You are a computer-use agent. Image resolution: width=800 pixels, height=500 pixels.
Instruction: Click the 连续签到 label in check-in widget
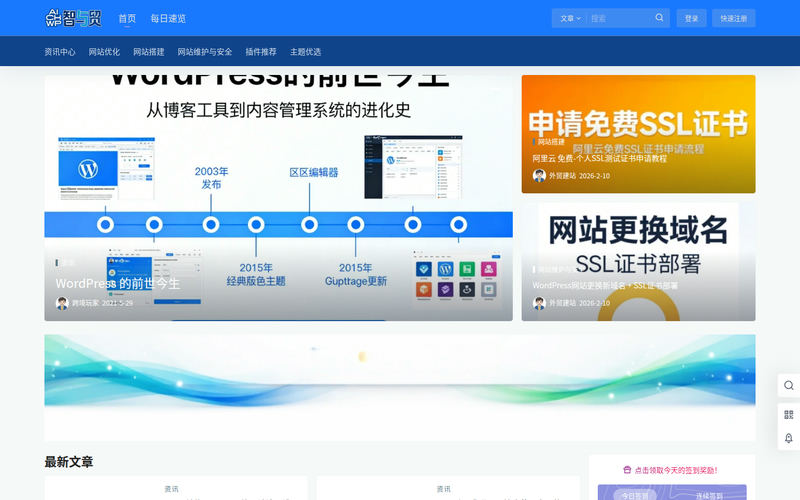pos(709,496)
